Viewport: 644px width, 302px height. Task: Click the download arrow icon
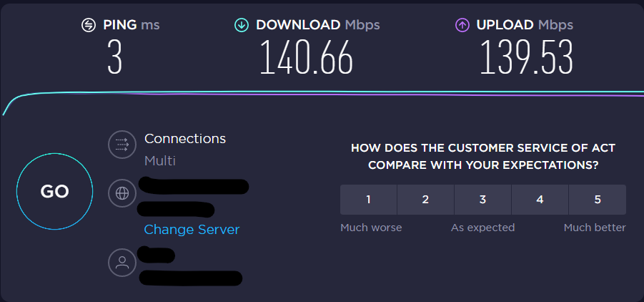tap(242, 26)
